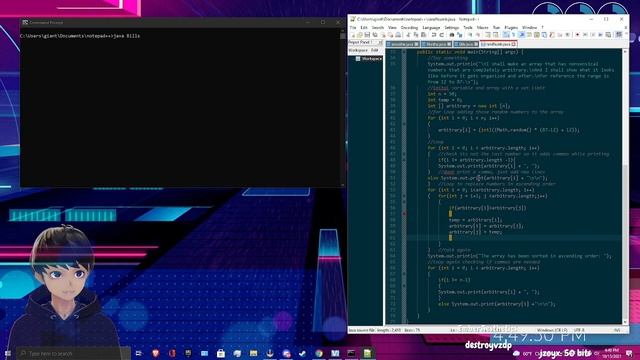Open Chrome from the taskbar
This screenshot has height=360, width=640.
319,353
